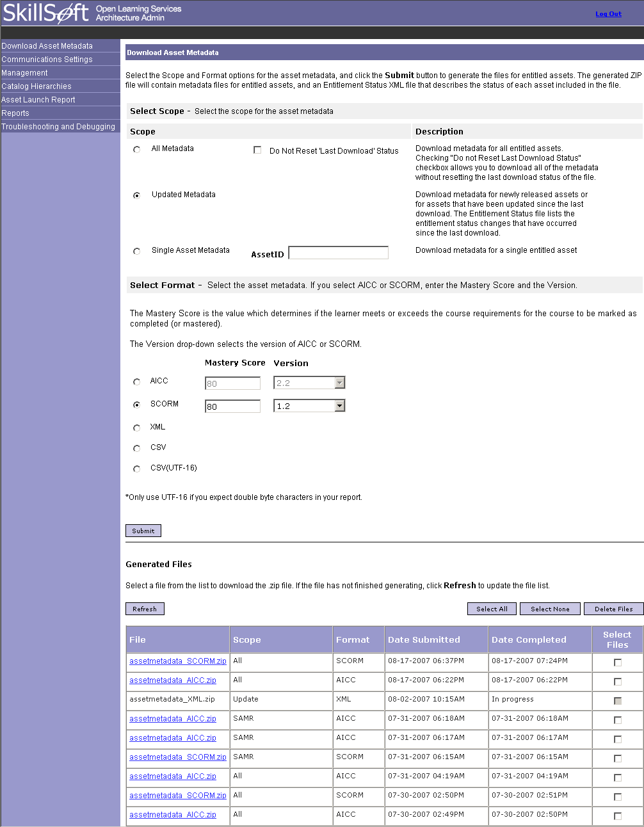Choose the CSV(UTF-16) format

pos(136,469)
